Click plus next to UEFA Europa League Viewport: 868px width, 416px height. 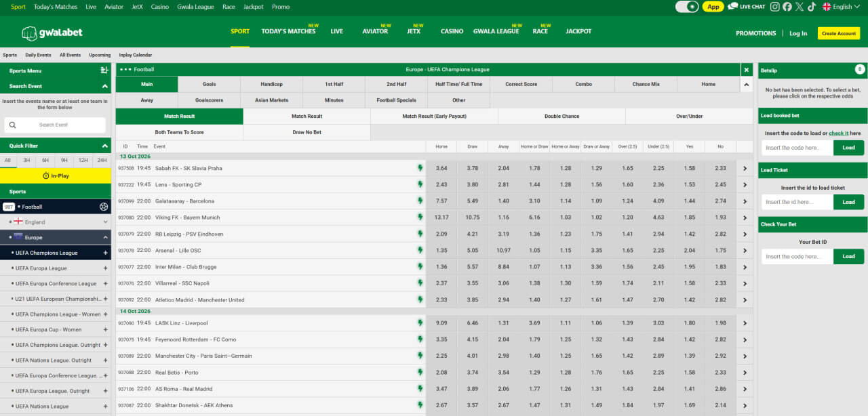(x=105, y=268)
